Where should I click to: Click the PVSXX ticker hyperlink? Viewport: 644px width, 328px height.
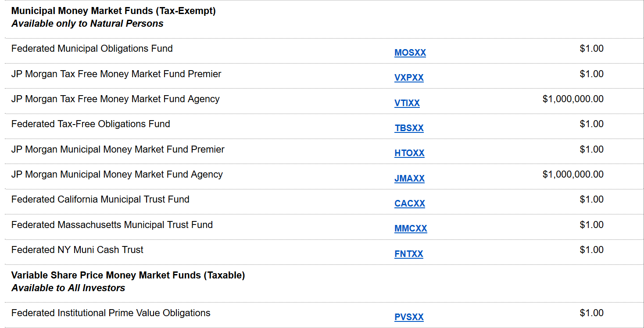pos(409,317)
